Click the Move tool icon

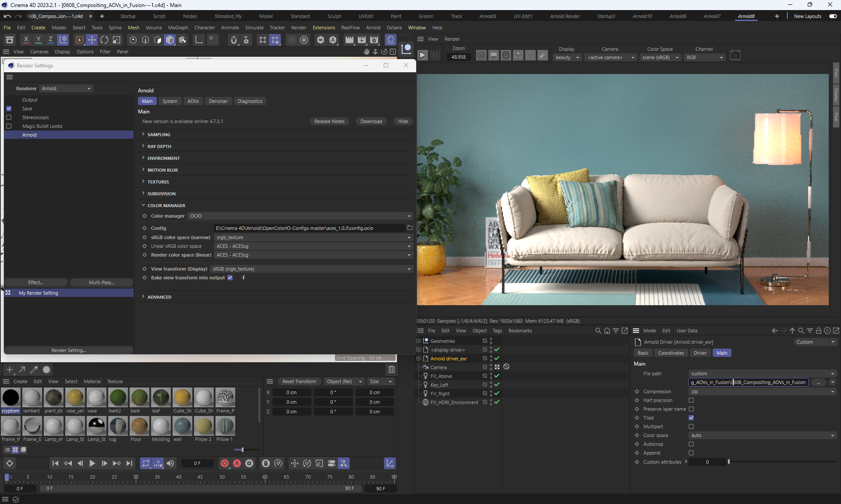[92, 40]
